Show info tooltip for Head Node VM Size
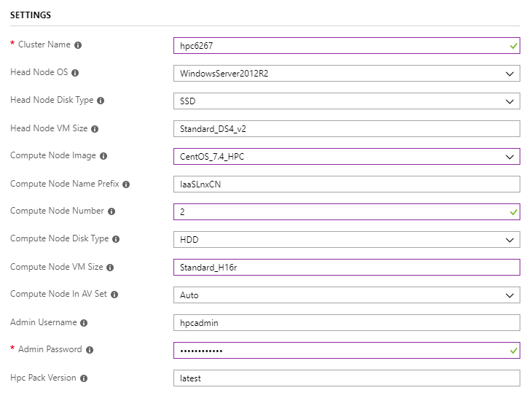This screenshot has width=532, height=393. click(x=95, y=129)
